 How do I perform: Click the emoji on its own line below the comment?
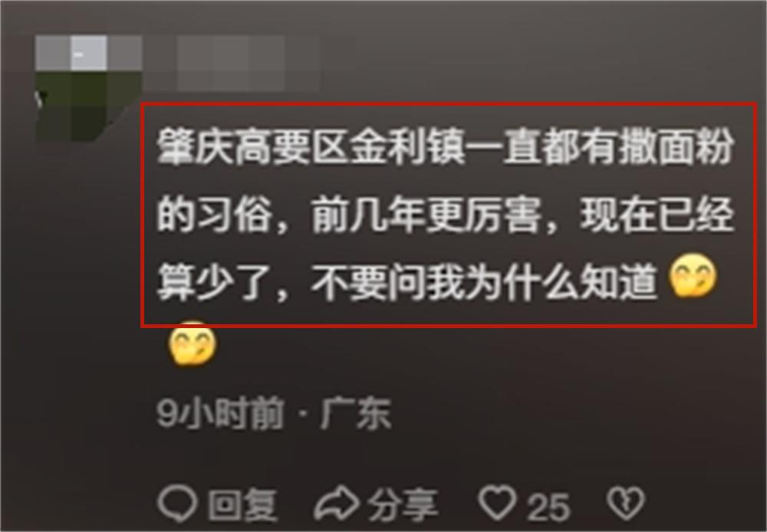pos(193,344)
